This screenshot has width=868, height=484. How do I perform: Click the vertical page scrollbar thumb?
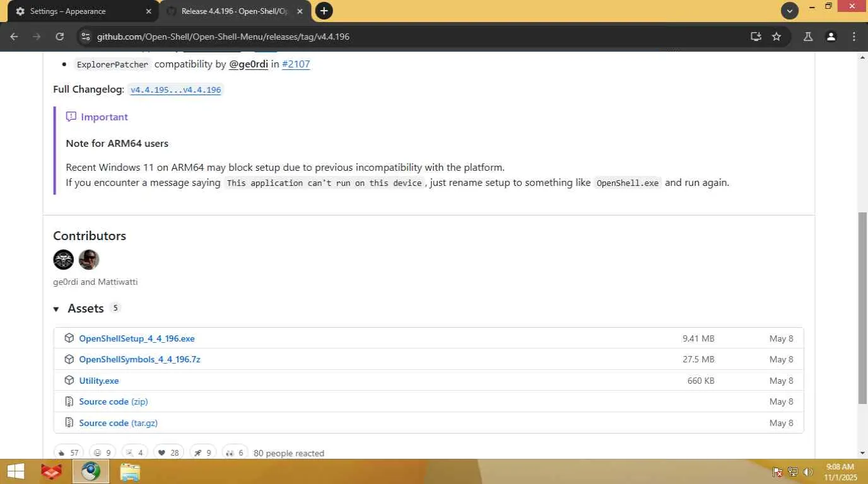862,308
